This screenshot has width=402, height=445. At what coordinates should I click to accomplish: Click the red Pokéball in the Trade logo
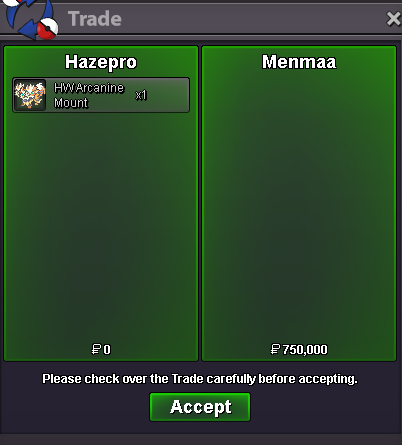tap(47, 29)
